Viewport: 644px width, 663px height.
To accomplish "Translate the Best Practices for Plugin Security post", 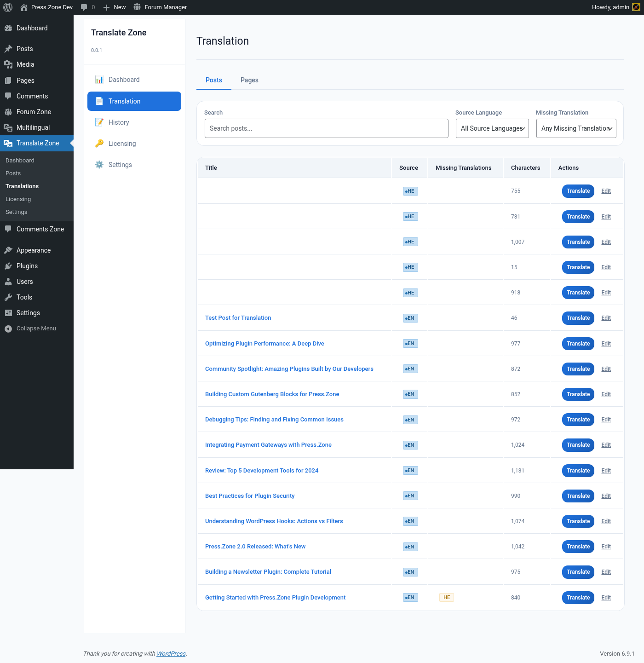I will click(x=578, y=496).
